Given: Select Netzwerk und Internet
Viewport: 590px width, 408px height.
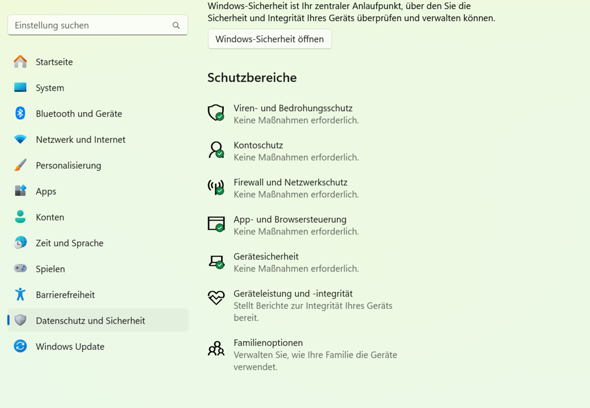Looking at the screenshot, I should pyautogui.click(x=98, y=140).
